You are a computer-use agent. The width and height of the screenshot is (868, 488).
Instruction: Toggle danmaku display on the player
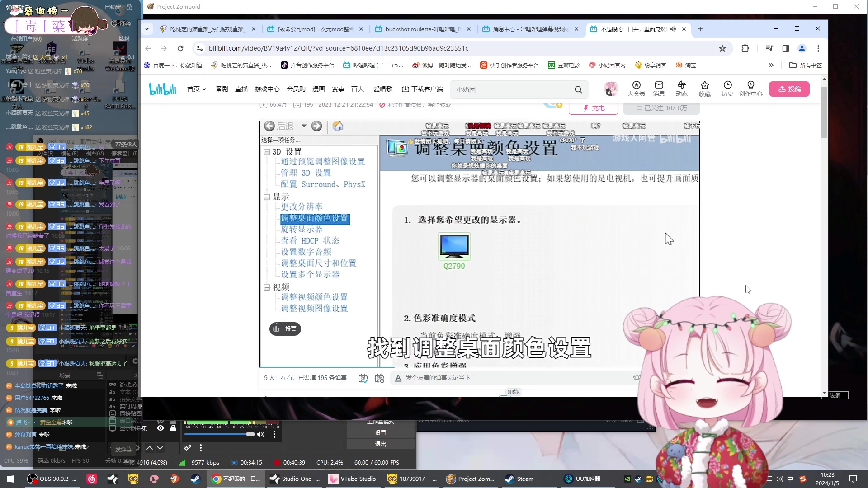click(x=363, y=378)
